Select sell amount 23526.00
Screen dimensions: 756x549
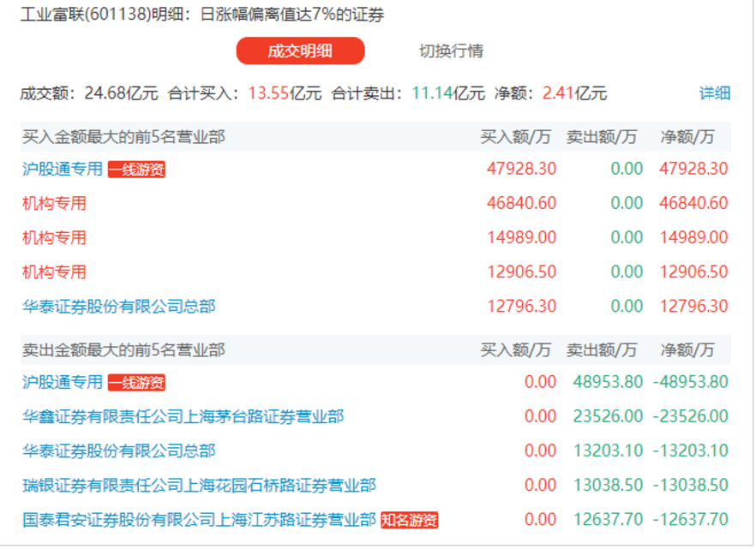click(608, 416)
